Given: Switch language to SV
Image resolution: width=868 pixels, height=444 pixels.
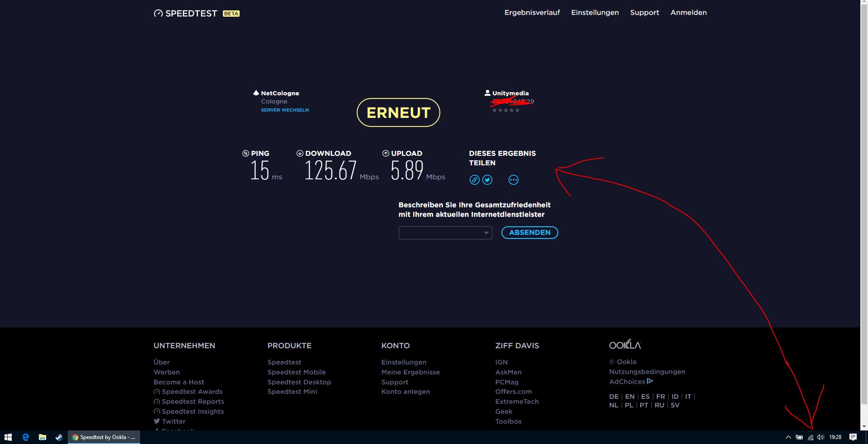Looking at the screenshot, I should (675, 405).
